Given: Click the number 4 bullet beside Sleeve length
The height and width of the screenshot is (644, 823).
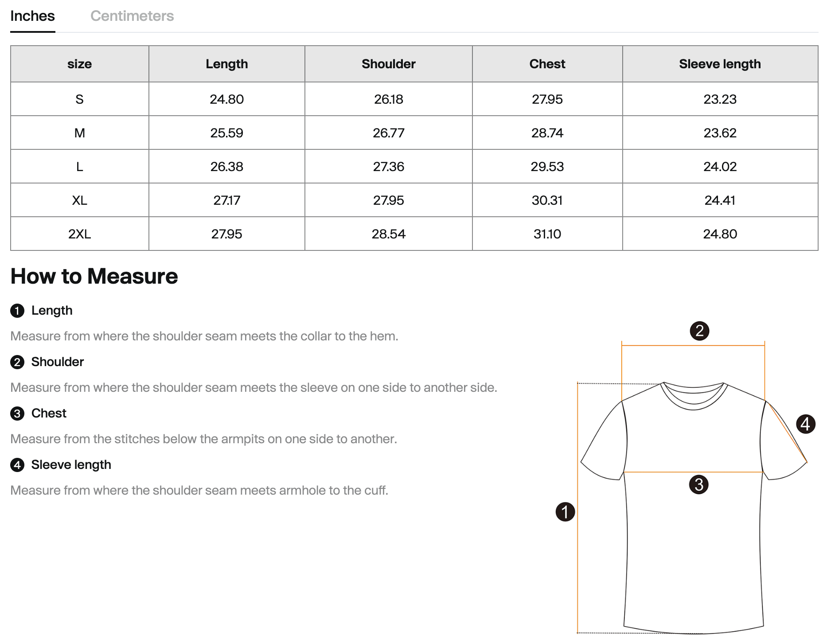Looking at the screenshot, I should (x=17, y=465).
